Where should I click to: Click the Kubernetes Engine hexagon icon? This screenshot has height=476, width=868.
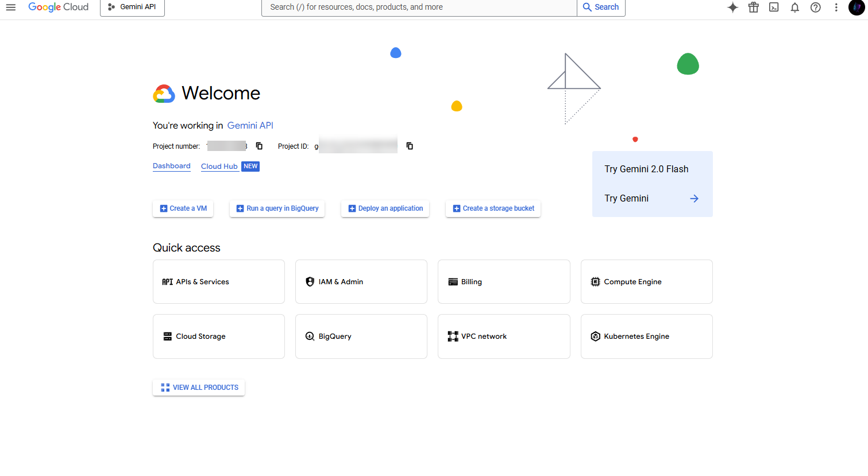(x=595, y=336)
